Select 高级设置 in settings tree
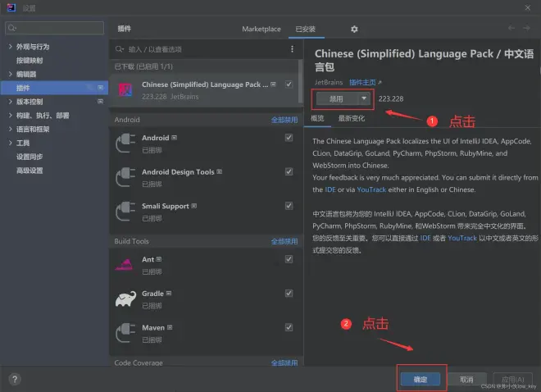 (30, 171)
